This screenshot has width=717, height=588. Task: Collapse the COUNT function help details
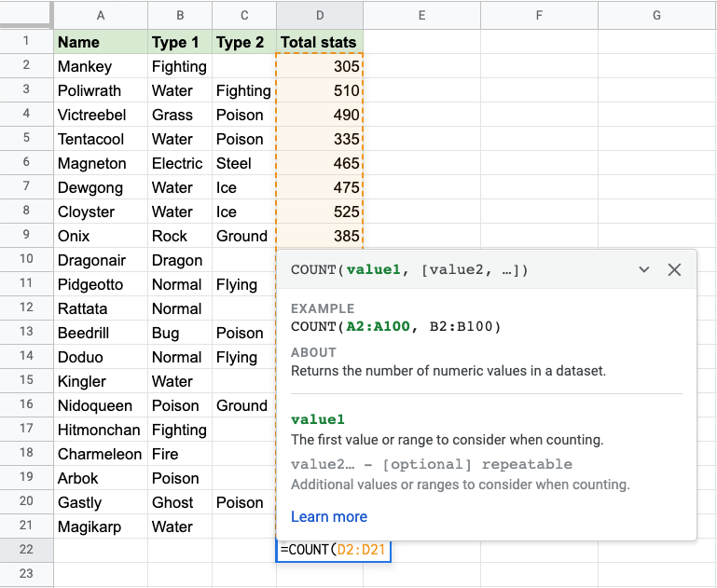pos(643,270)
